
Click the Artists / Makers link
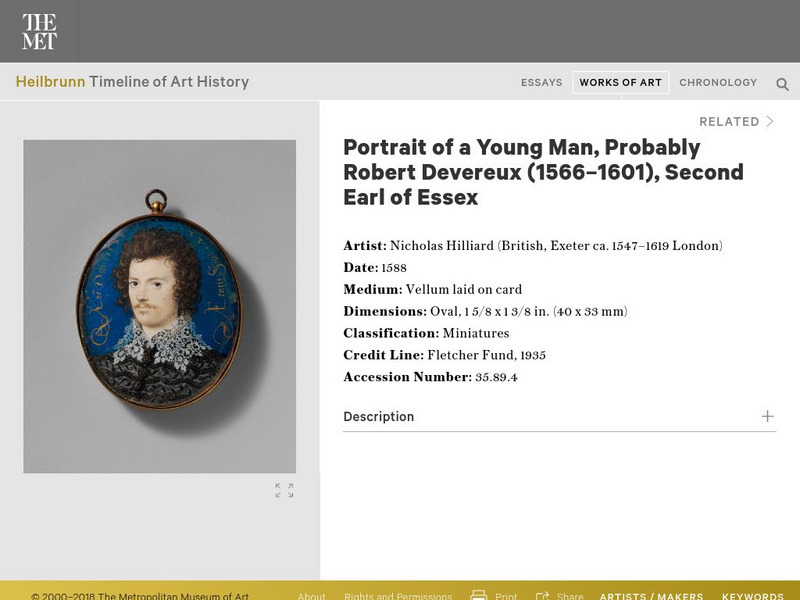pyautogui.click(x=651, y=596)
